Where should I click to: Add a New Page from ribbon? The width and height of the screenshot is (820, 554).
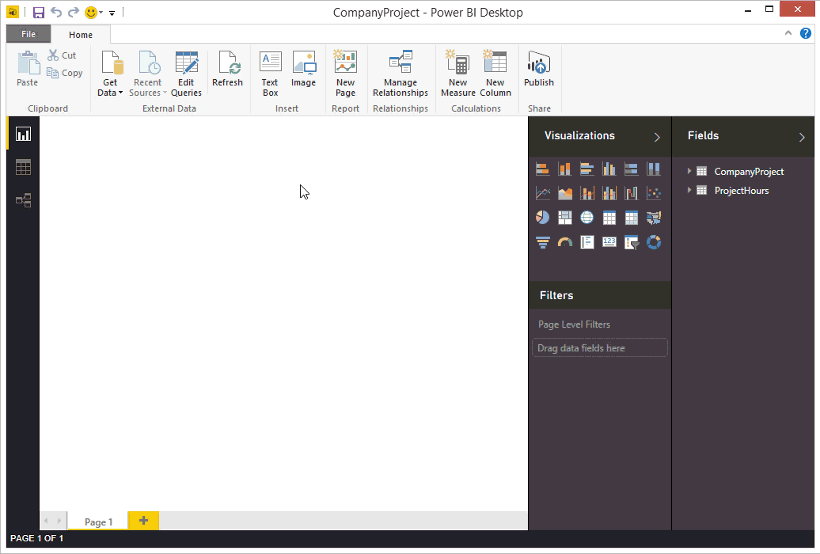tap(345, 74)
